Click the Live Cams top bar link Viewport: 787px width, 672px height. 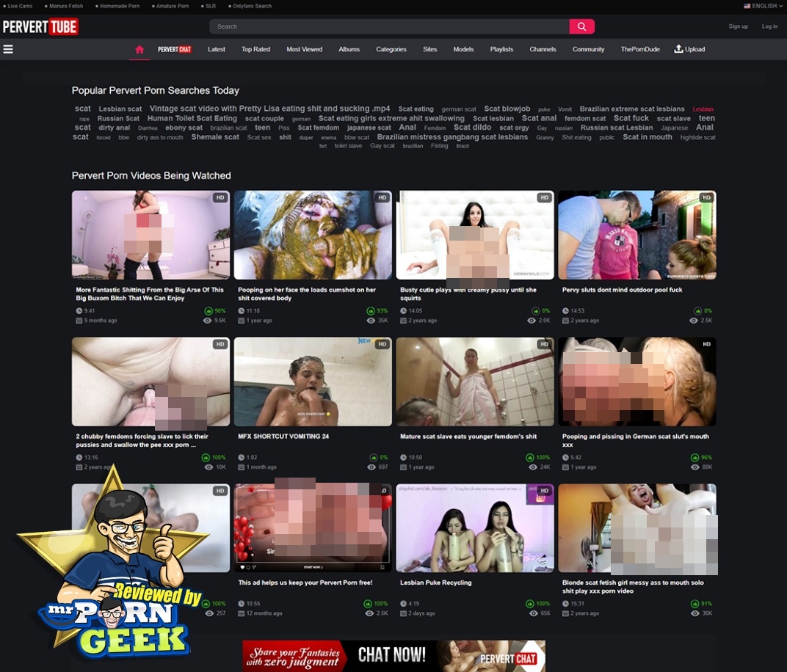(20, 6)
